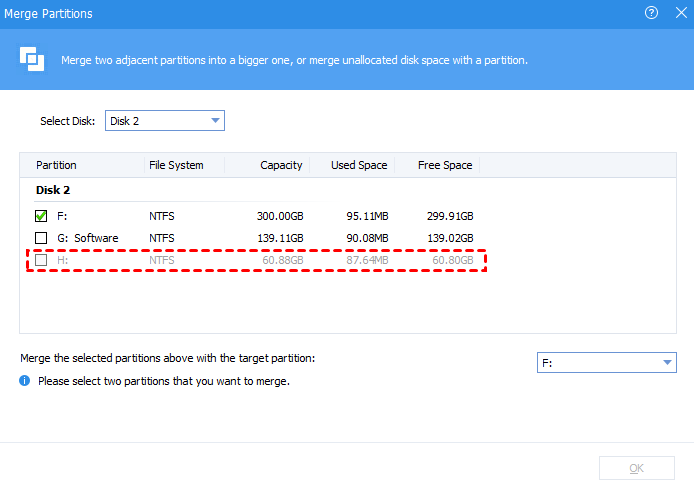Click the NTFS cell in the F: row
Screen dimensions: 694x494
pyautogui.click(x=162, y=216)
